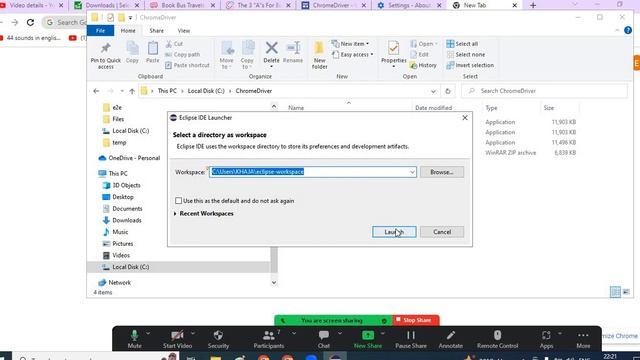Close the Eclipse IDE Launcher dialog

(x=464, y=118)
